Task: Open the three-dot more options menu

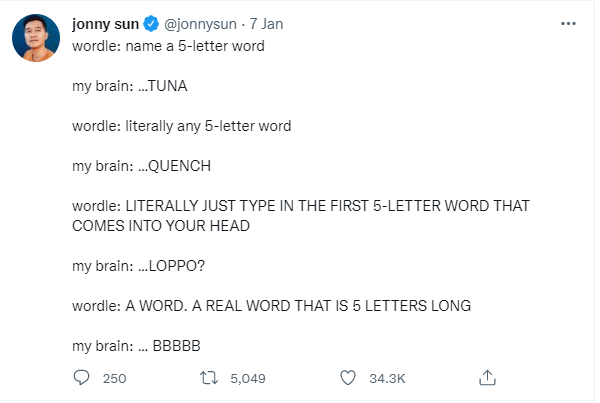Action: (569, 24)
